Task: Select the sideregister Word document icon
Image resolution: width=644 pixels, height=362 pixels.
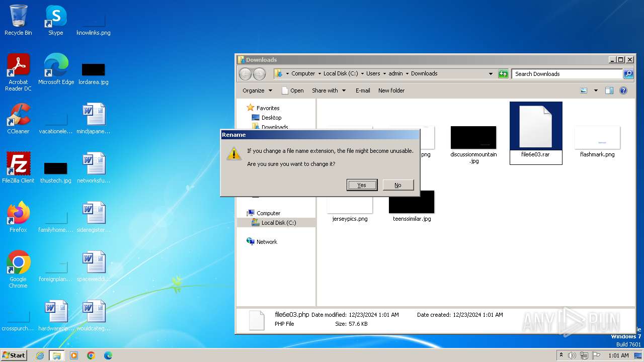Action: 94,217
